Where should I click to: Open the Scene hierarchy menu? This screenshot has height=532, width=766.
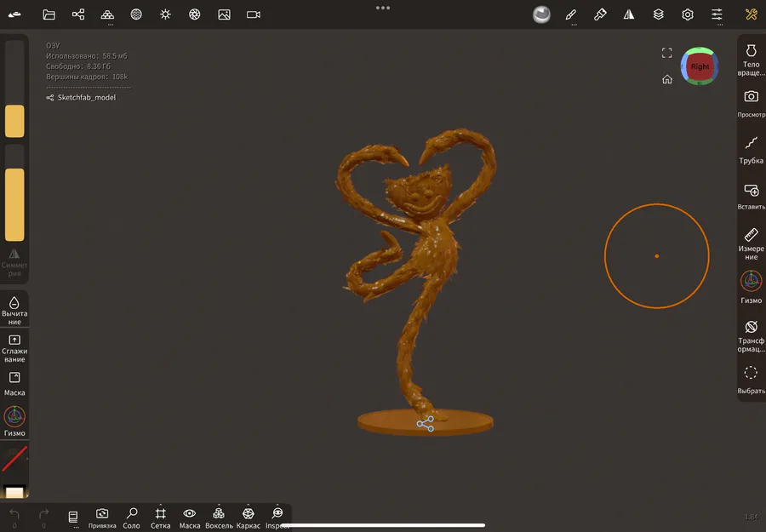[x=78, y=14]
